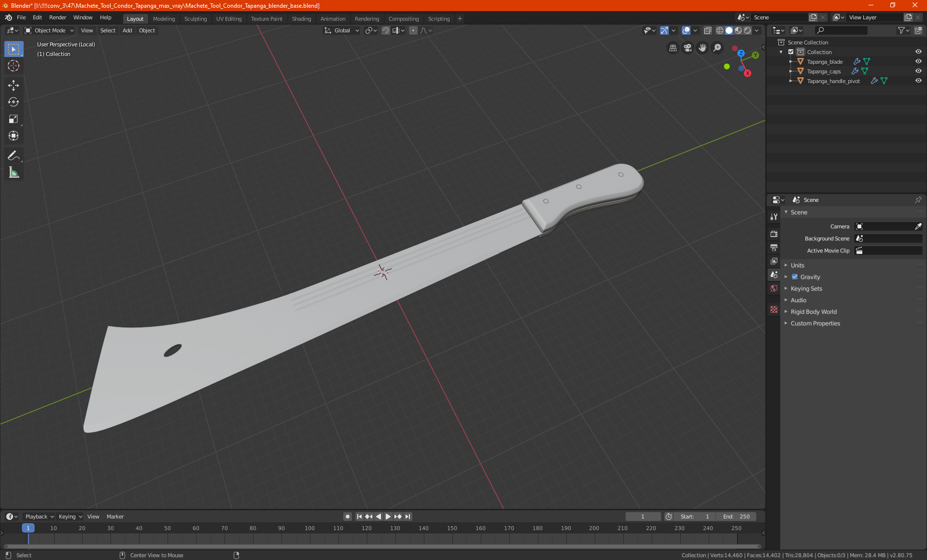Switch to wireframe viewport shading
Viewport: 927px width, 560px height.
(x=719, y=30)
